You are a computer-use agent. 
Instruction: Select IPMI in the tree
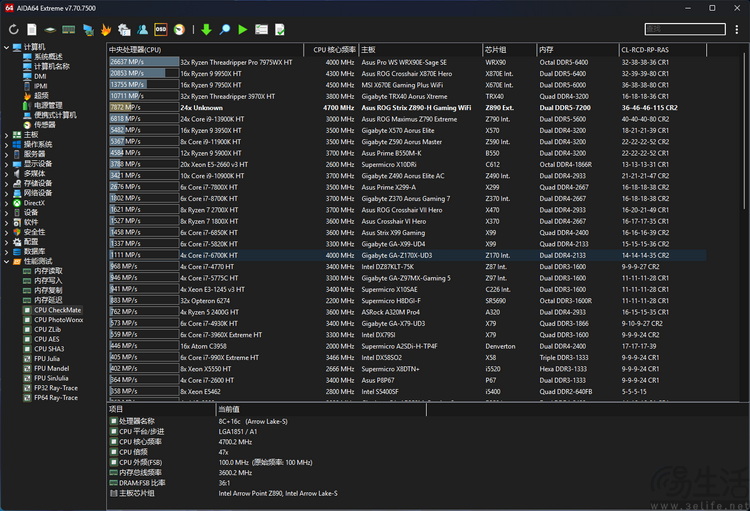click(x=41, y=86)
